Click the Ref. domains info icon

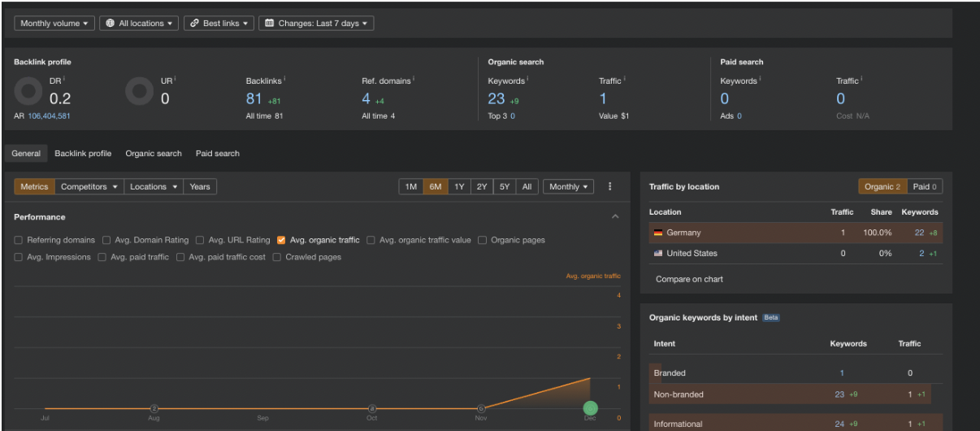414,79
